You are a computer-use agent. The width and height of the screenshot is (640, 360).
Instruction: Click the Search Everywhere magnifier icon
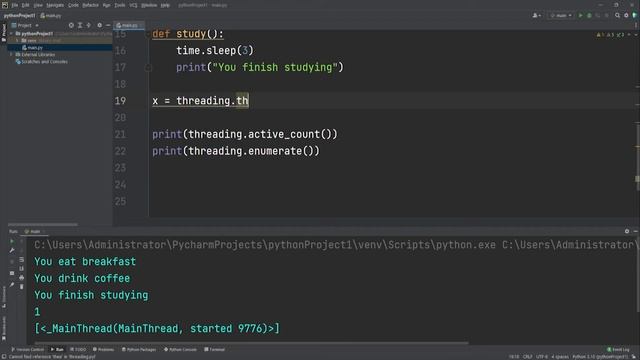coord(618,16)
